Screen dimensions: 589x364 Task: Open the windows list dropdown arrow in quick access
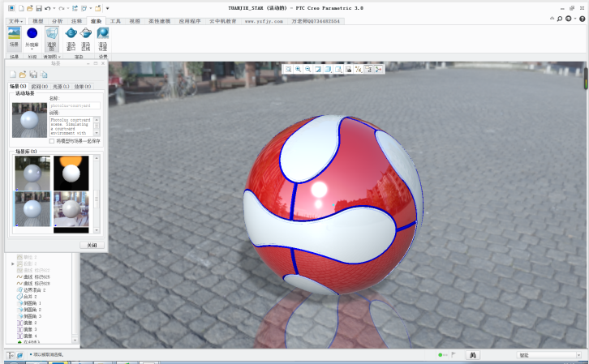91,8
